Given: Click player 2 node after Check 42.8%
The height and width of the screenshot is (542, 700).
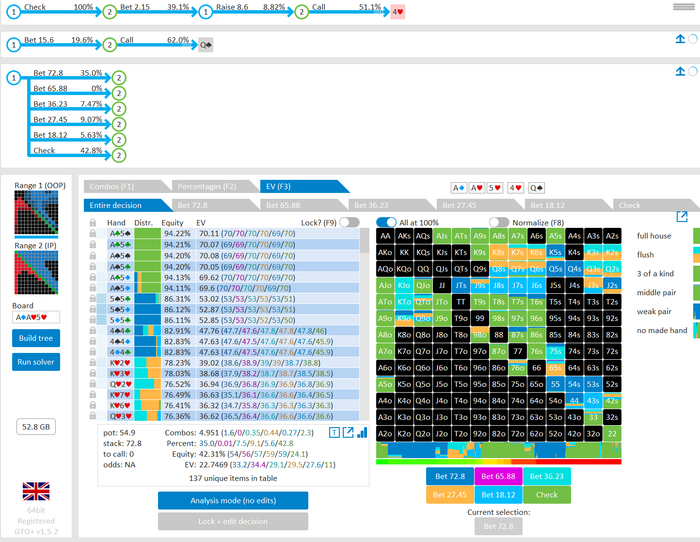Looking at the screenshot, I should [118, 155].
